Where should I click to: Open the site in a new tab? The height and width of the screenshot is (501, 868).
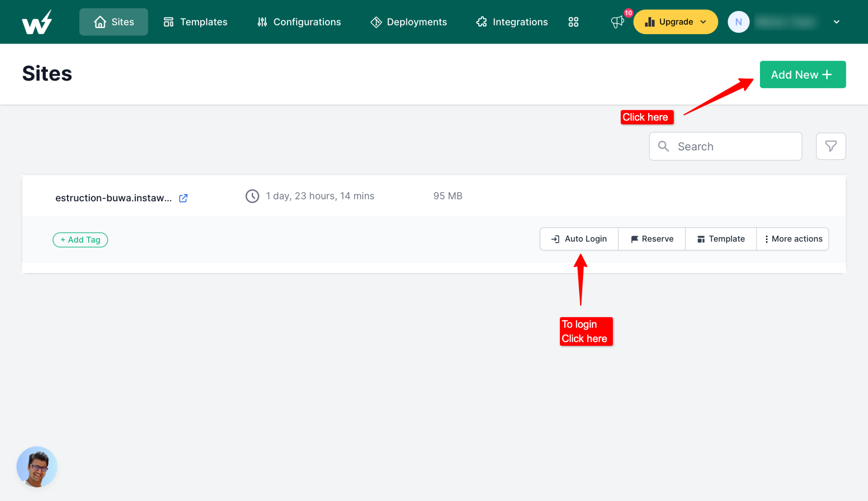pos(183,198)
